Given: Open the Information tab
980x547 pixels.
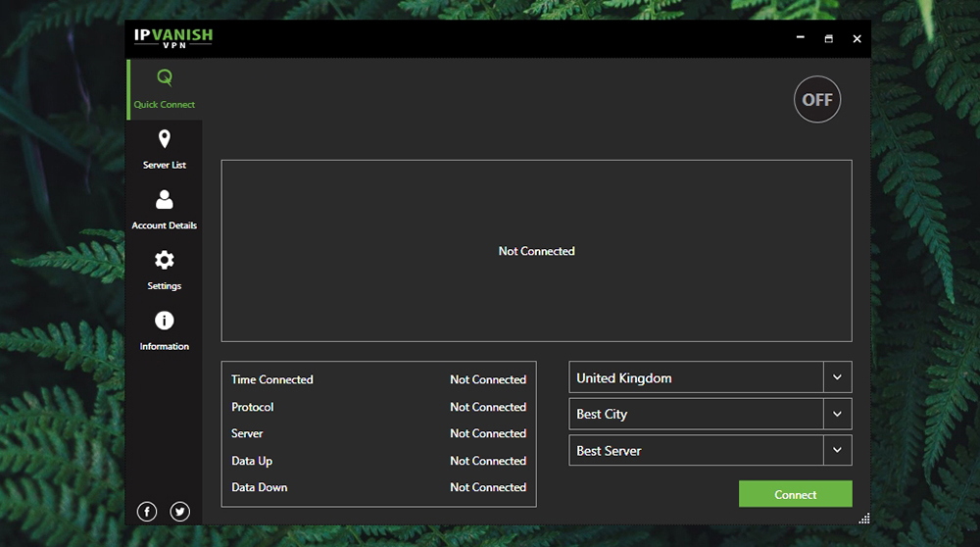Looking at the screenshot, I should click(x=165, y=332).
